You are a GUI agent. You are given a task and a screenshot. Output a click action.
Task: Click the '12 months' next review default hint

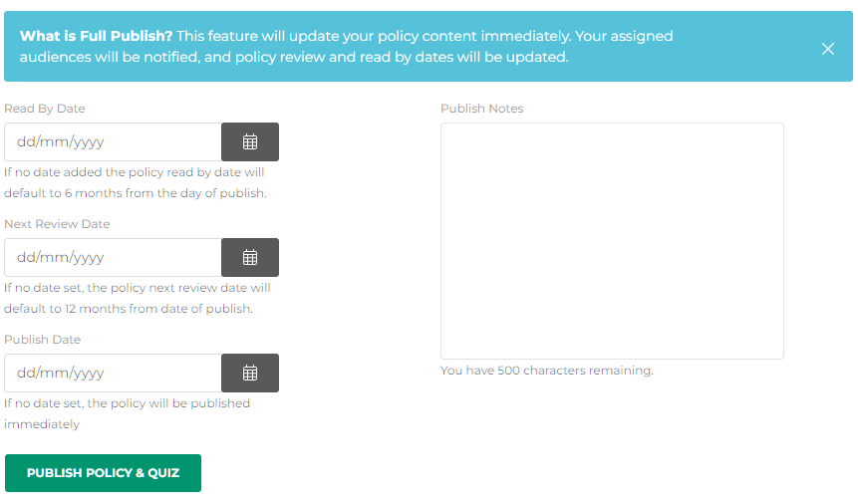[138, 298]
